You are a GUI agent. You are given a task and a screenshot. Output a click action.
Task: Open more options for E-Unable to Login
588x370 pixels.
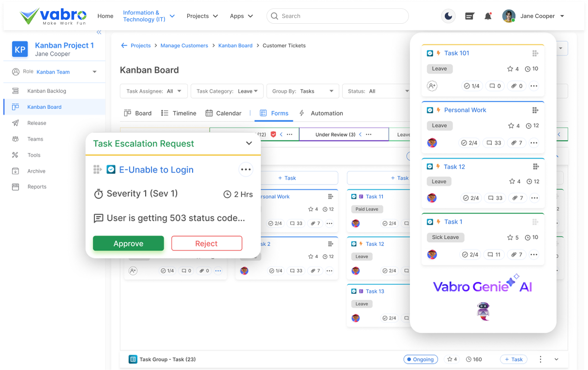coord(246,170)
